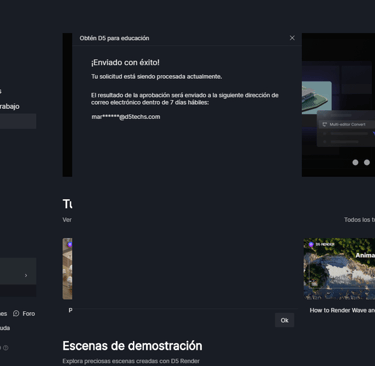Click the Tu solicitud está siendo procesada text
Screen dimensions: 375x366
point(157,77)
